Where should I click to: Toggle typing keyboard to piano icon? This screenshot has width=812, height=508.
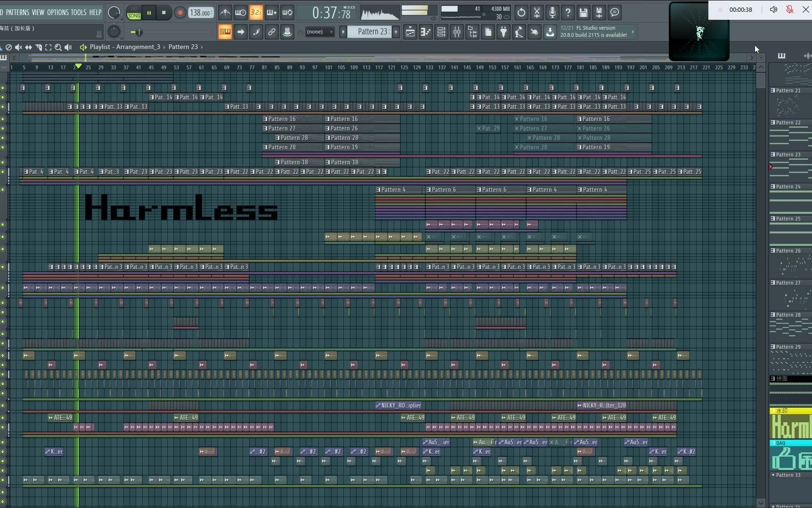[x=225, y=32]
